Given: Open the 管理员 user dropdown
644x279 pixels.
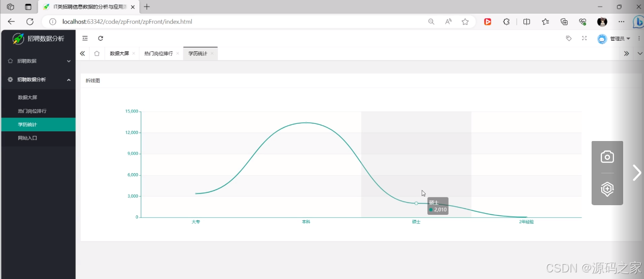Looking at the screenshot, I should coord(620,39).
